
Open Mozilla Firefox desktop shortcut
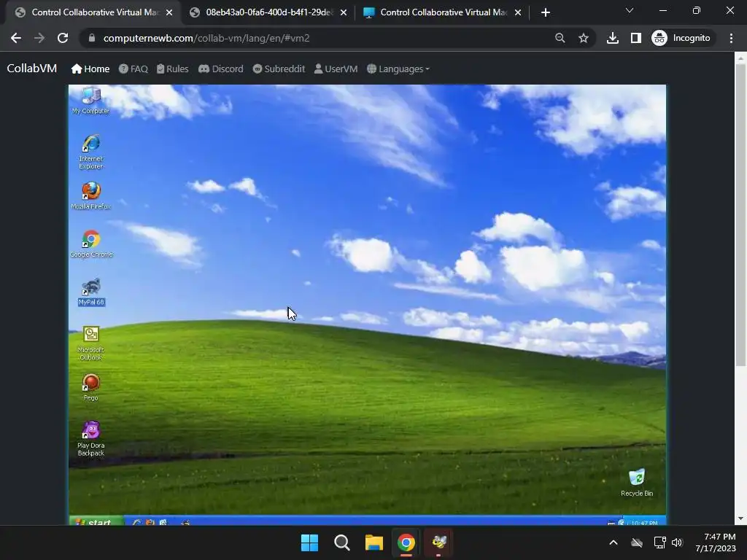(90, 195)
